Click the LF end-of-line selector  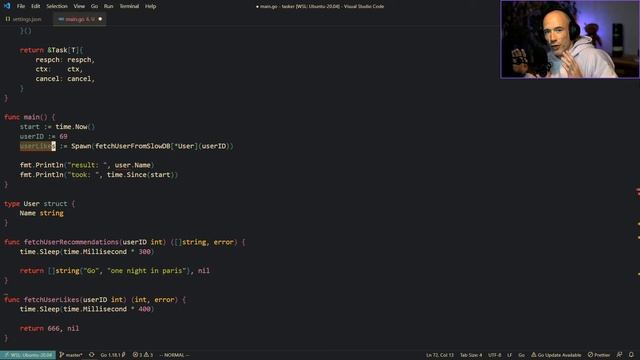(x=509, y=355)
